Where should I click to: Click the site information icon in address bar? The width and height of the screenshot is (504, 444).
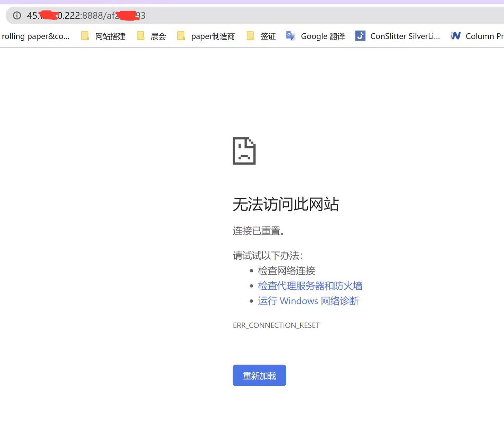[17, 16]
